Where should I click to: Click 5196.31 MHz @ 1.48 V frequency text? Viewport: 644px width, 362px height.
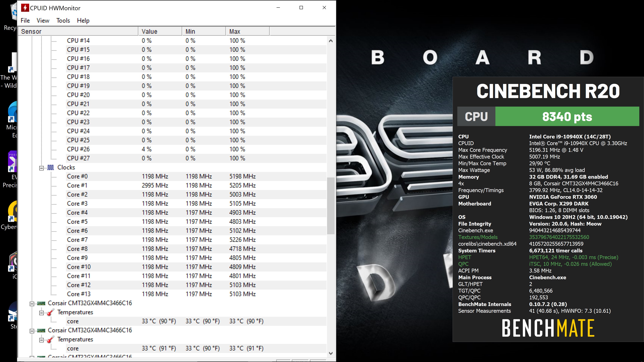coord(556,150)
